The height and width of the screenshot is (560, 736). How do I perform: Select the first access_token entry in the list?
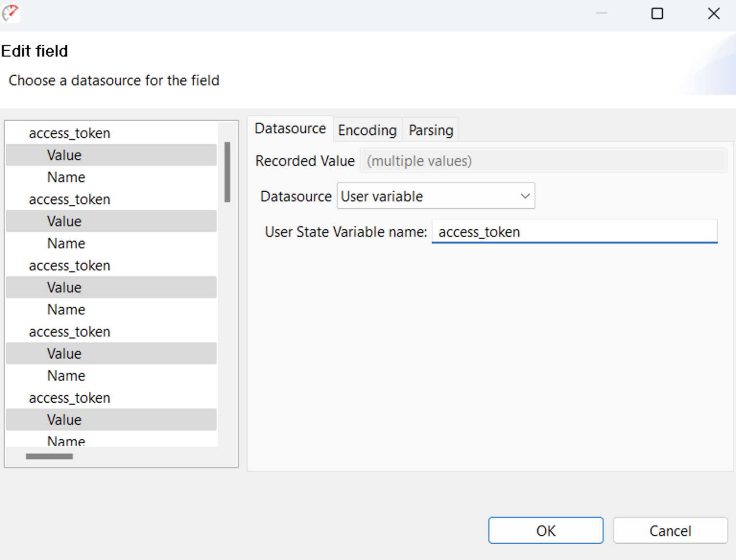[x=70, y=133]
